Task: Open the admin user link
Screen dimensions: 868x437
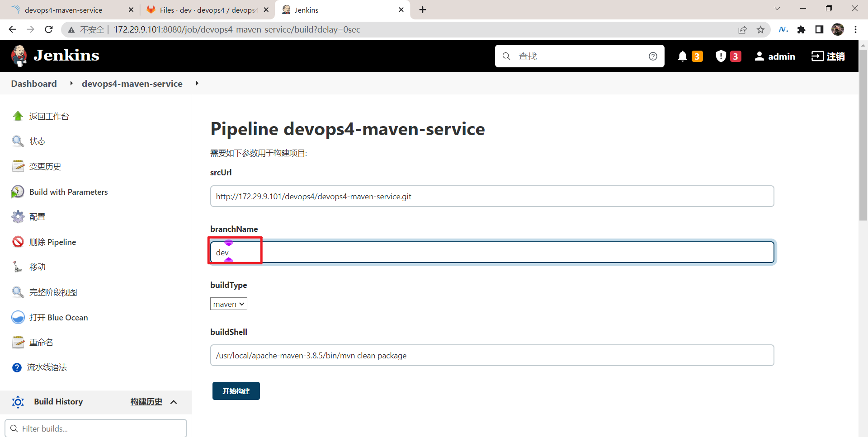Action: 775,56
